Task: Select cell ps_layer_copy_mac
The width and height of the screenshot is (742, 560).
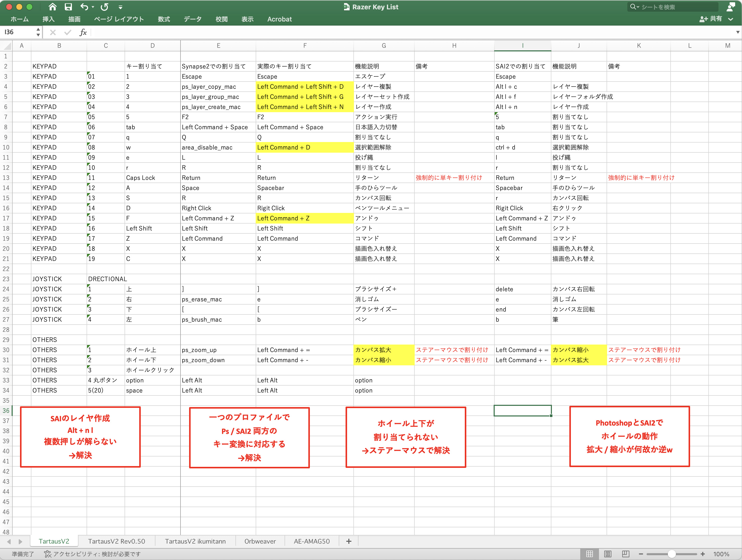Action: point(218,87)
